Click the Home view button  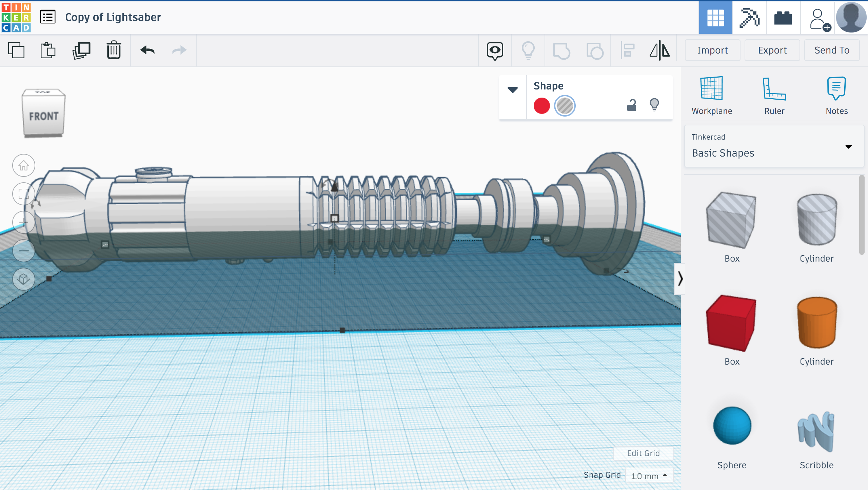24,165
